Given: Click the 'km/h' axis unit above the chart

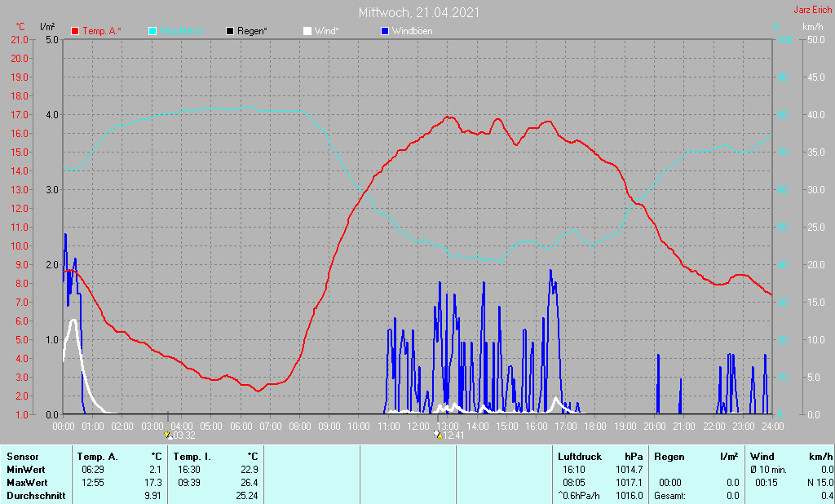Looking at the screenshot, I should pyautogui.click(x=813, y=26).
